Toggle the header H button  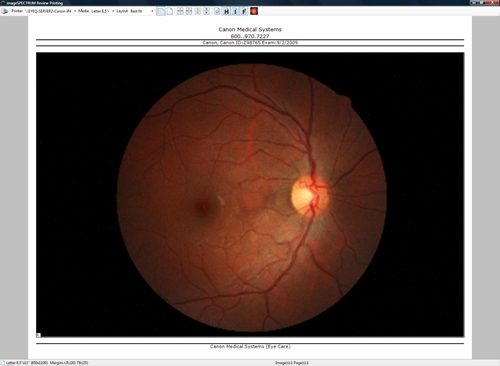point(226,11)
